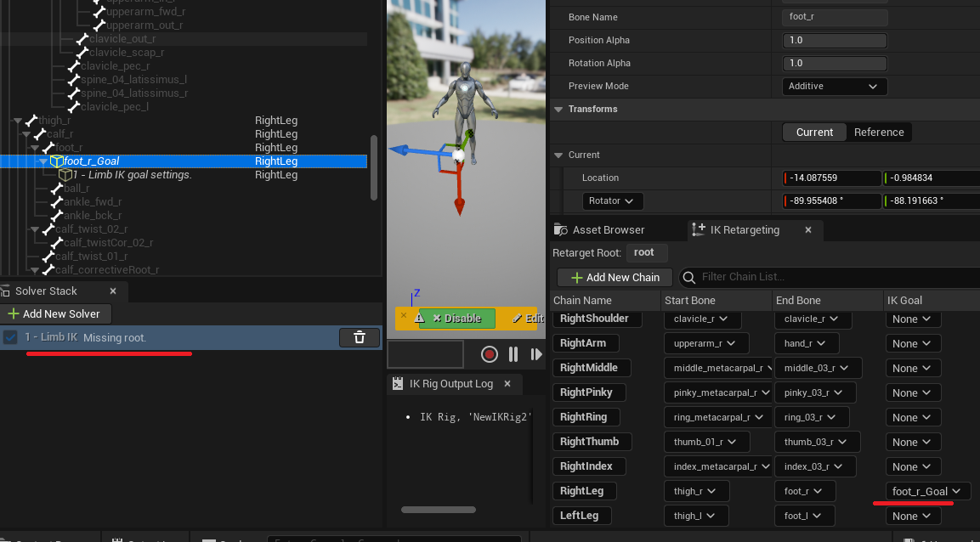Image resolution: width=980 pixels, height=542 pixels.
Task: Open LeftLeg IK Goal None dropdown
Action: 913,516
